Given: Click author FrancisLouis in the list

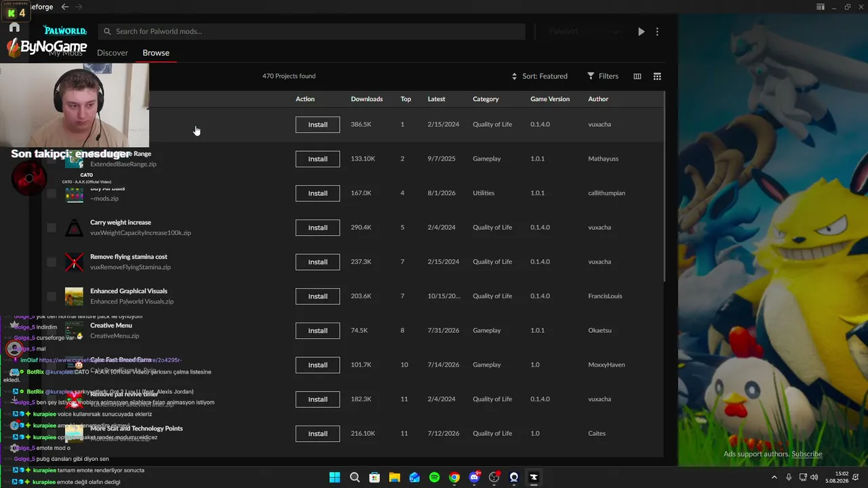Looking at the screenshot, I should [605, 296].
